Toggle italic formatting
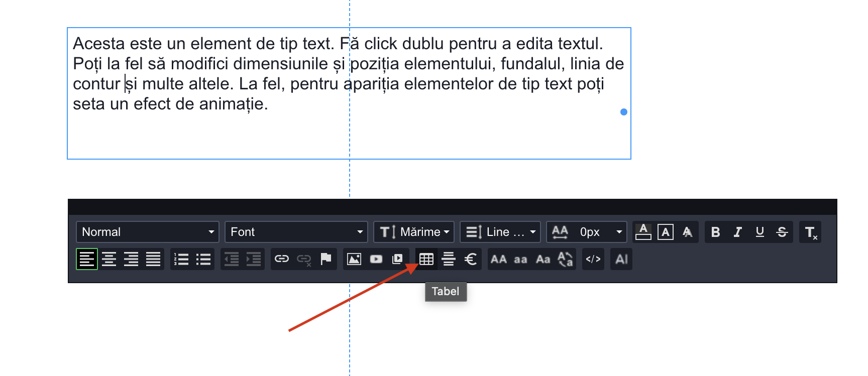Image resolution: width=868 pixels, height=376 pixels. point(738,232)
